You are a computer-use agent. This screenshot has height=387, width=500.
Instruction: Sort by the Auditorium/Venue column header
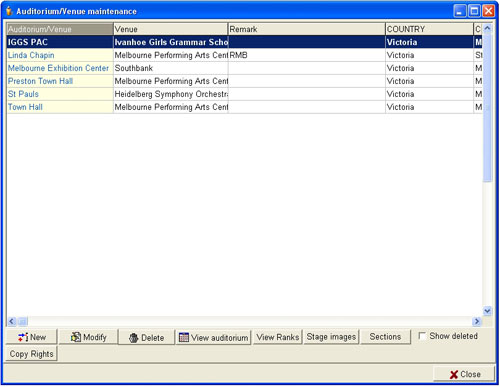[x=60, y=29]
